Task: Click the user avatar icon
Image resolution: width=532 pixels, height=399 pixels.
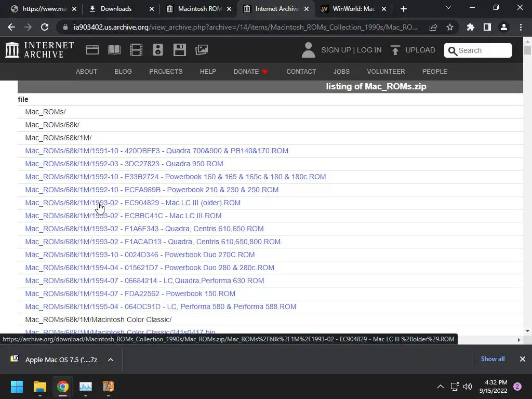Action: [x=308, y=50]
